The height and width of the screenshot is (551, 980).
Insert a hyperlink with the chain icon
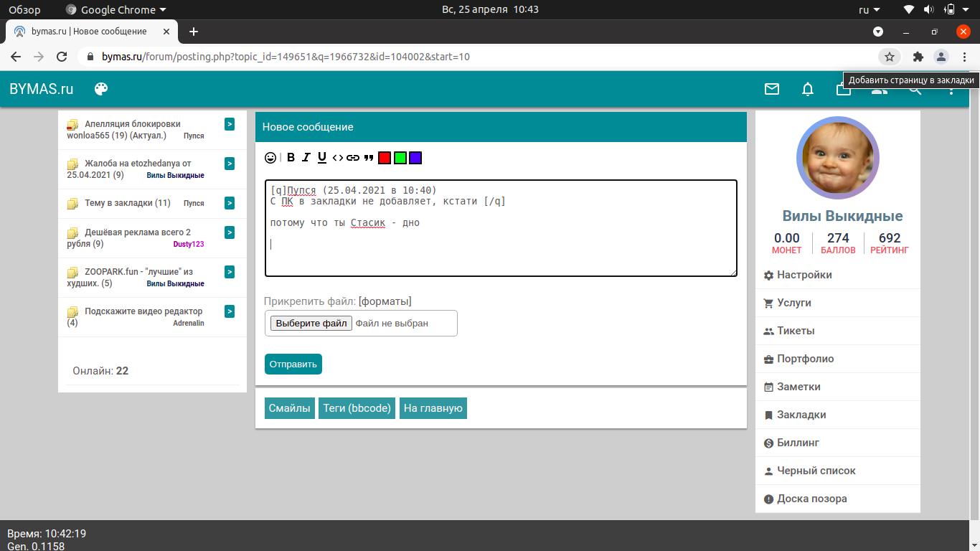(x=353, y=158)
